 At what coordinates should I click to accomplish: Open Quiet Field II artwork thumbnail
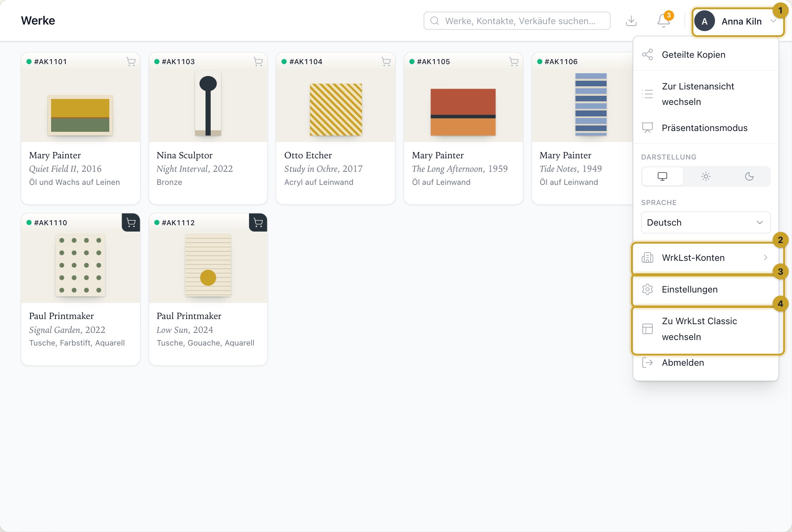pyautogui.click(x=80, y=116)
